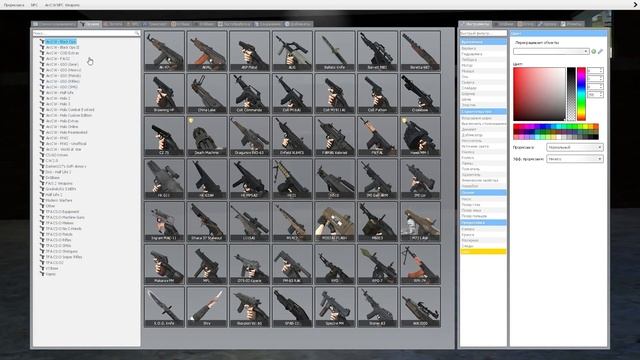Select the WA 2000 sniper icon
This screenshot has height=360, width=640.
[x=420, y=307]
